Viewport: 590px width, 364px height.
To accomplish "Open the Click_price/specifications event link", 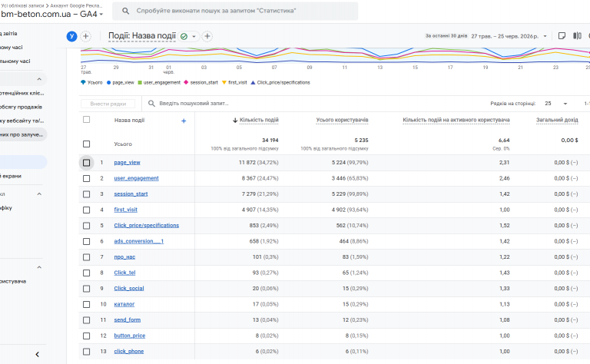I will pos(147,226).
